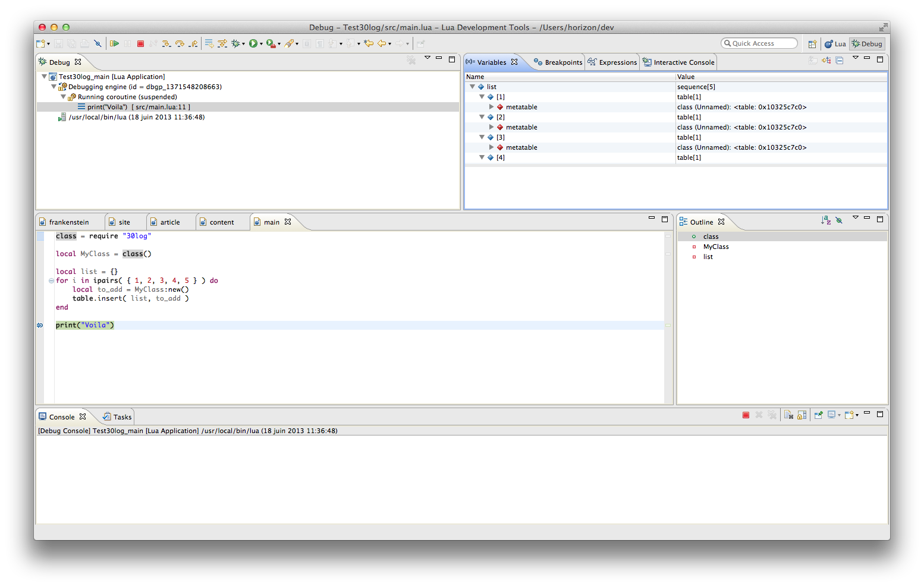Collapse the [4] entry in Variables
This screenshot has width=924, height=587.
tap(482, 157)
